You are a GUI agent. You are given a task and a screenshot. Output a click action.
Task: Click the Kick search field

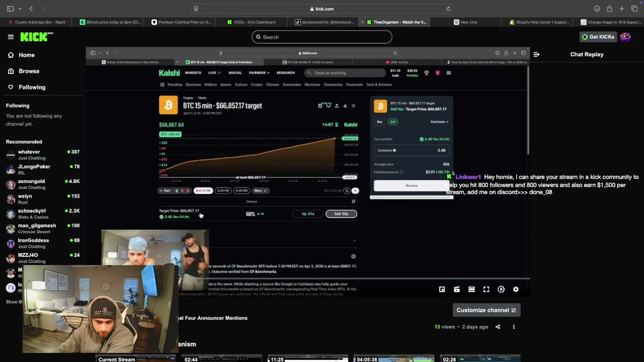pos(321,37)
